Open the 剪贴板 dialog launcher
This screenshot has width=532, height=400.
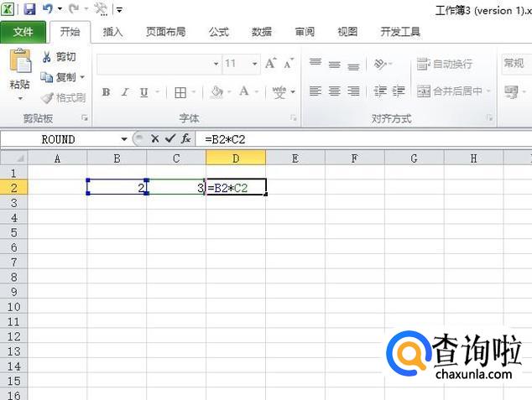coord(84,118)
